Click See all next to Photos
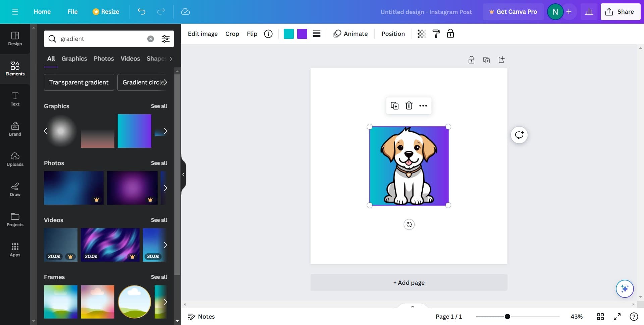644x325 pixels. (x=159, y=163)
